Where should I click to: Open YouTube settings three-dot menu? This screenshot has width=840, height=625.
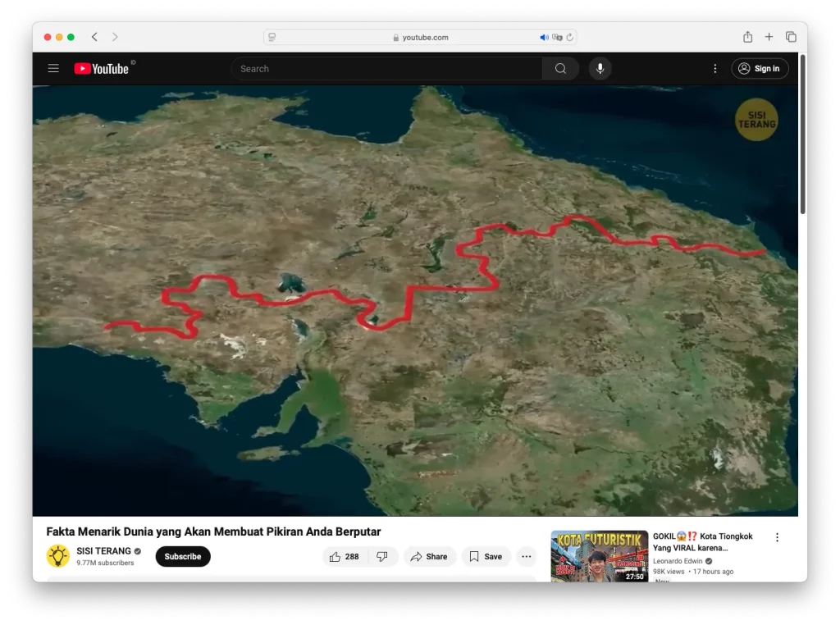[714, 69]
